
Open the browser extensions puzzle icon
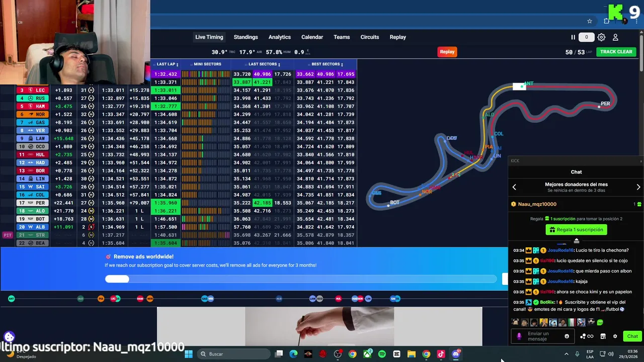point(606,21)
